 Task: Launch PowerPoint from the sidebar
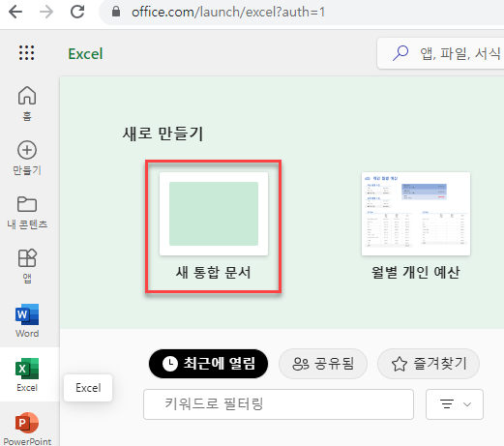pos(27,429)
